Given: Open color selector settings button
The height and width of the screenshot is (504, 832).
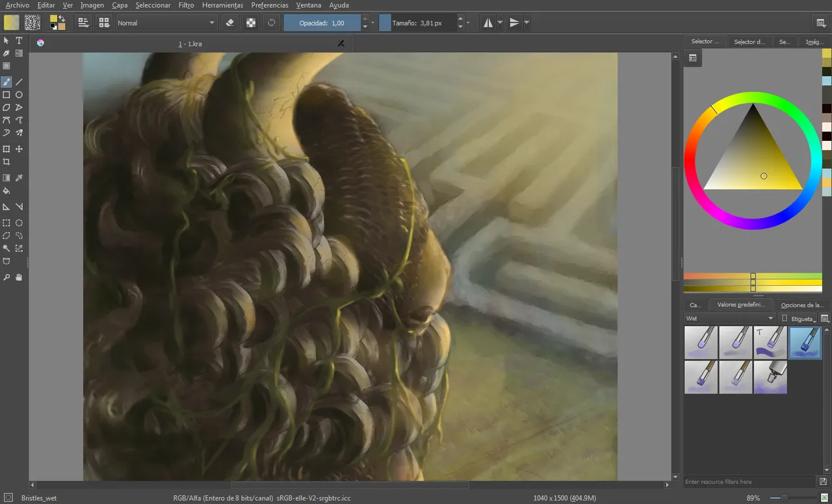Looking at the screenshot, I should point(693,58).
